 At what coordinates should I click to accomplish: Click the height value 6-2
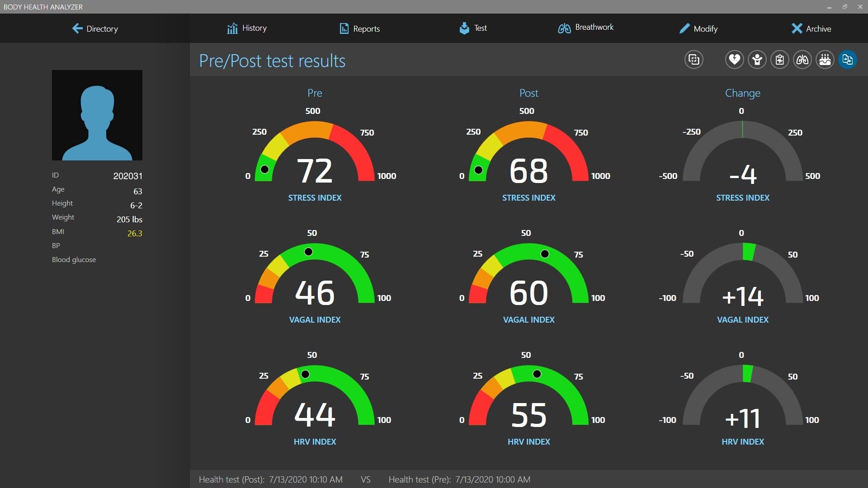(136, 206)
